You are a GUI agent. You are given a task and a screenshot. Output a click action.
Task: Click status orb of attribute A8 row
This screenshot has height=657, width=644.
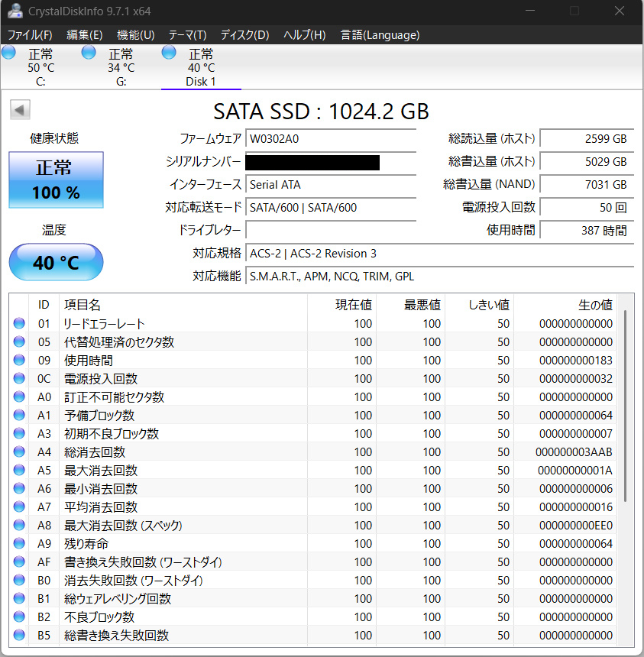click(x=19, y=525)
